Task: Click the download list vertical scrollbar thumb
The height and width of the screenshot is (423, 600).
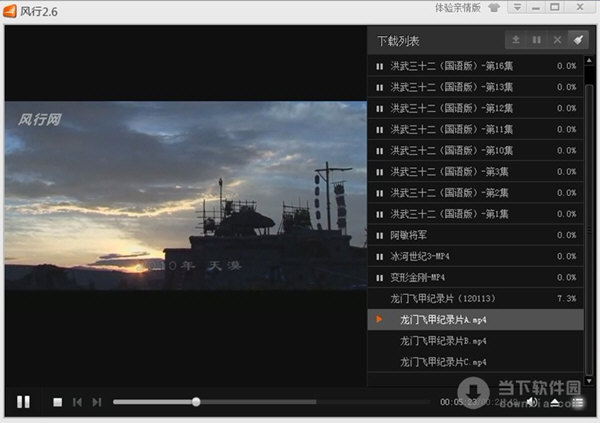Action: [x=589, y=230]
